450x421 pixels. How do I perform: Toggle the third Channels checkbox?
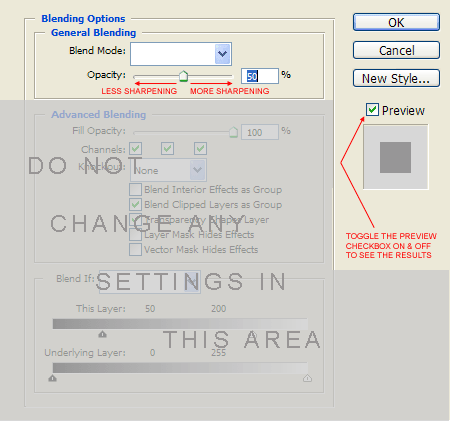click(200, 148)
